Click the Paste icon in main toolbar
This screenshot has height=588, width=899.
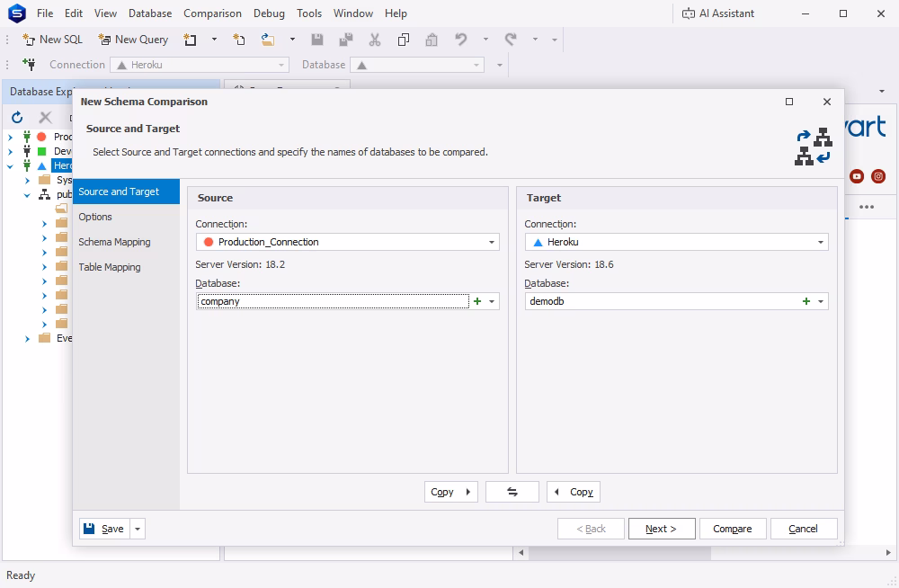point(432,40)
